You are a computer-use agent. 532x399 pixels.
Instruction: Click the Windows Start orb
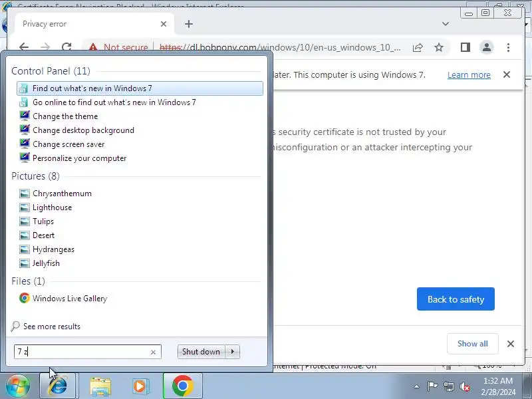pyautogui.click(x=18, y=386)
